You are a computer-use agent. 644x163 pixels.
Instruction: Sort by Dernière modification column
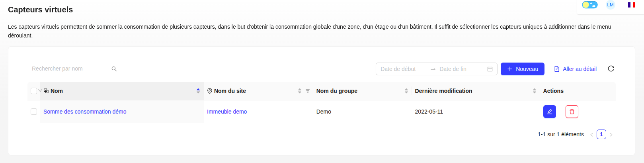coord(535,91)
